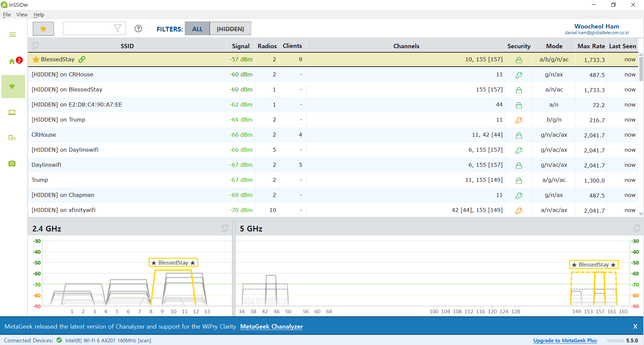Viewport: 644px width, 345px height.
Task: Click the account email address
Action: point(597,33)
